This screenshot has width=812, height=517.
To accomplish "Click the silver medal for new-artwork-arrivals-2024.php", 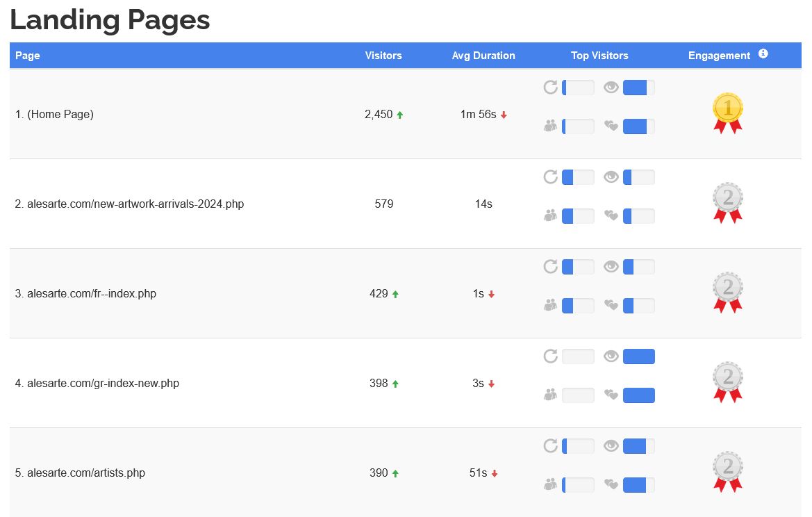I will click(727, 202).
